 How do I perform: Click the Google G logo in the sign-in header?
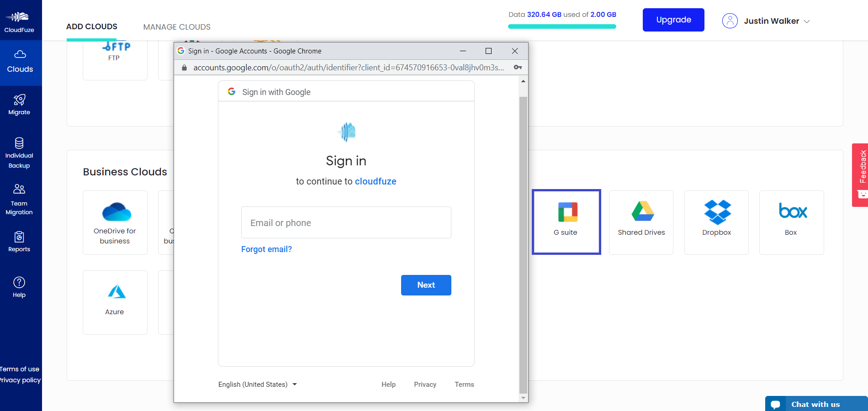click(x=232, y=92)
